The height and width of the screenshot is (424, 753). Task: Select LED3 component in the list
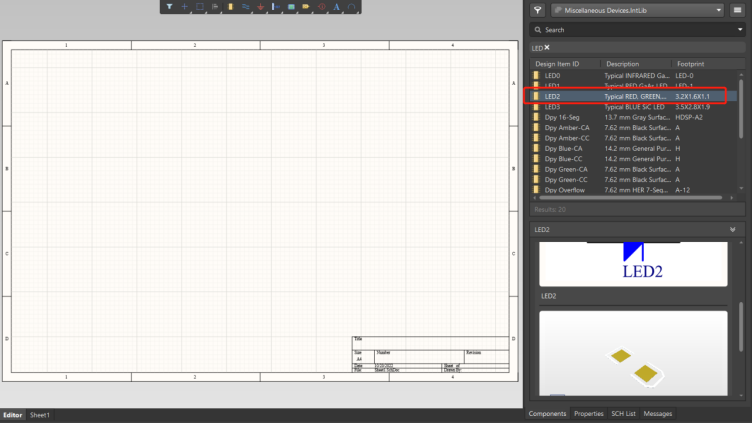[x=552, y=107]
